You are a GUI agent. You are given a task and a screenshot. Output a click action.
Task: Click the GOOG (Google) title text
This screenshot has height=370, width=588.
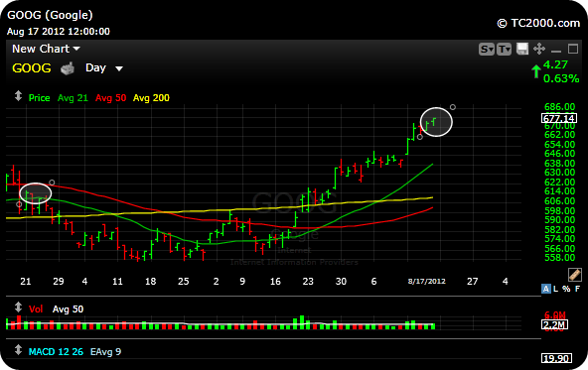coord(50,15)
